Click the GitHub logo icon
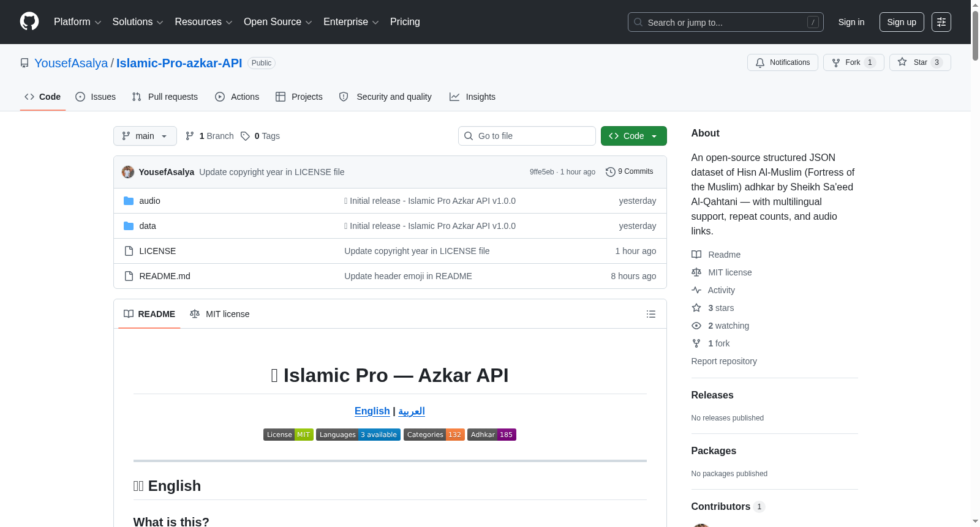This screenshot has height=527, width=980. coord(29,22)
